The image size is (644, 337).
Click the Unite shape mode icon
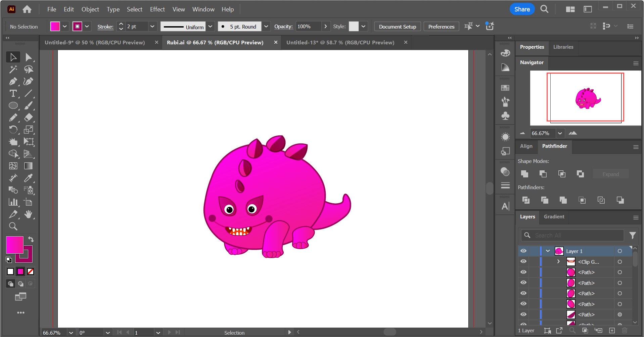coord(524,174)
